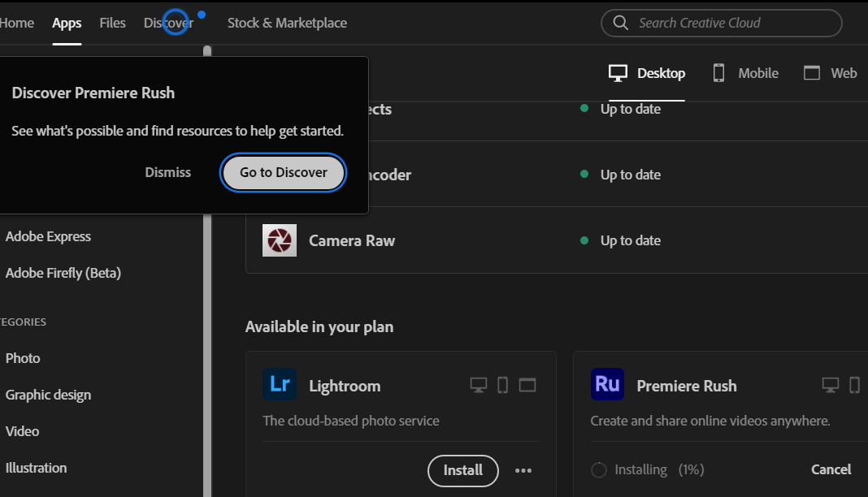The height and width of the screenshot is (497, 868).
Task: Click the Camera Raw aperture icon
Action: 280,240
